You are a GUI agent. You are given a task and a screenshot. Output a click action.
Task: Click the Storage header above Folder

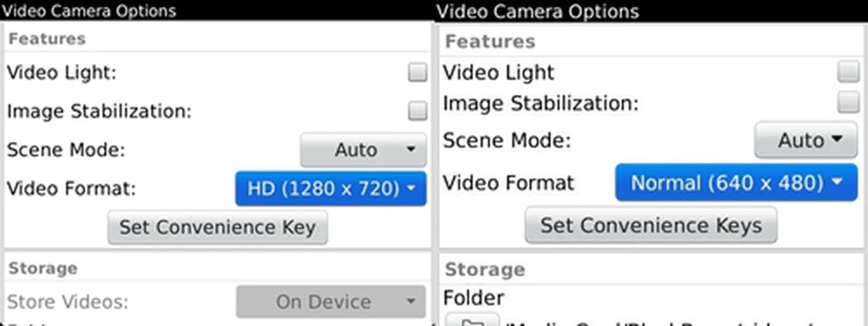point(485,270)
